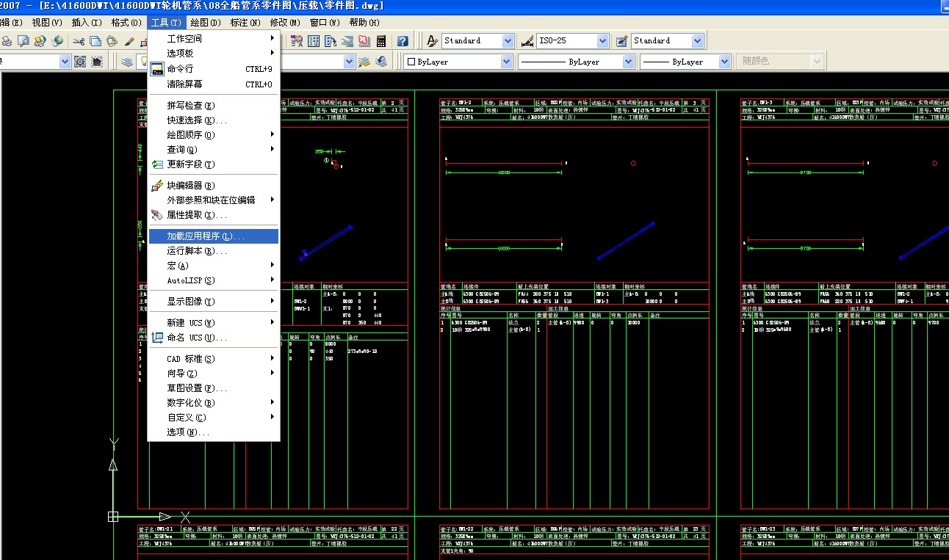The height and width of the screenshot is (560, 949).
Task: Click the Workspace Settings gear icon
Action: pyautogui.click(x=79, y=62)
